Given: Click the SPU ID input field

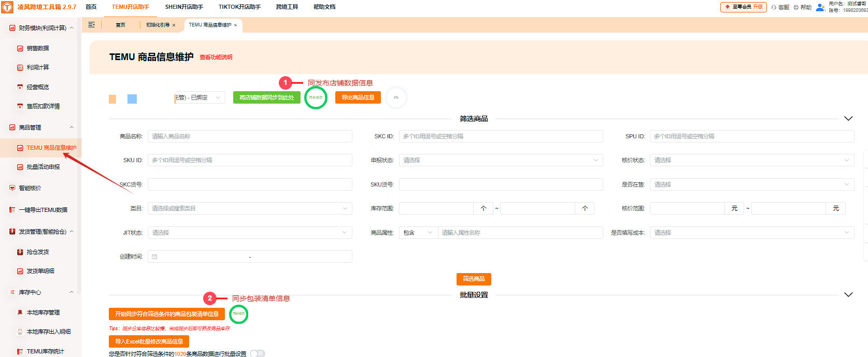Looking at the screenshot, I should (x=752, y=136).
